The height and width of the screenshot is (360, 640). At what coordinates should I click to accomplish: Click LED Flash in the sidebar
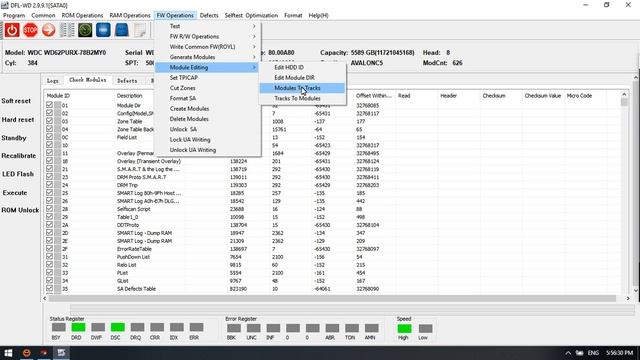[18, 174]
